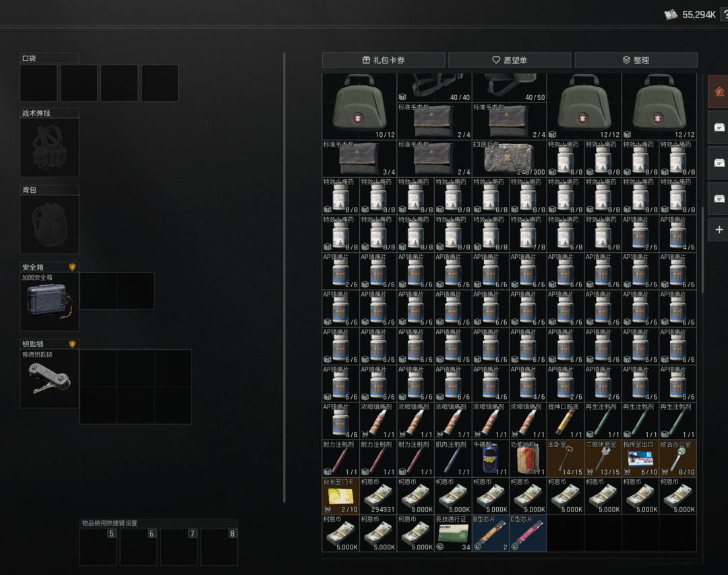Select the 功能饮料 item

528,458
